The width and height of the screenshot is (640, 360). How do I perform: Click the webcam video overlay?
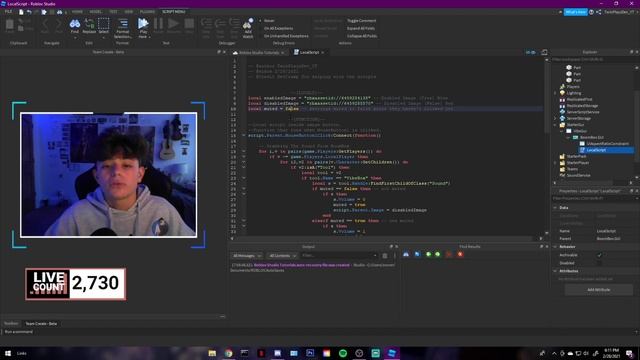coord(109,175)
